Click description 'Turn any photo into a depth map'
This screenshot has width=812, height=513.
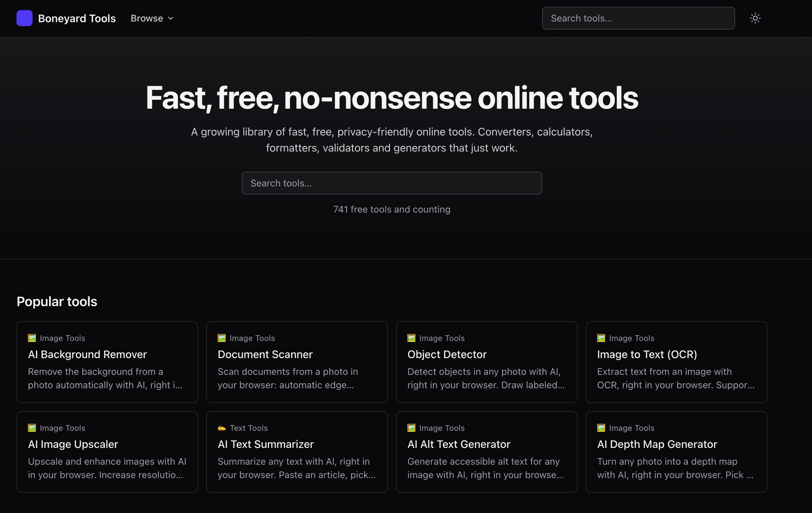675,468
